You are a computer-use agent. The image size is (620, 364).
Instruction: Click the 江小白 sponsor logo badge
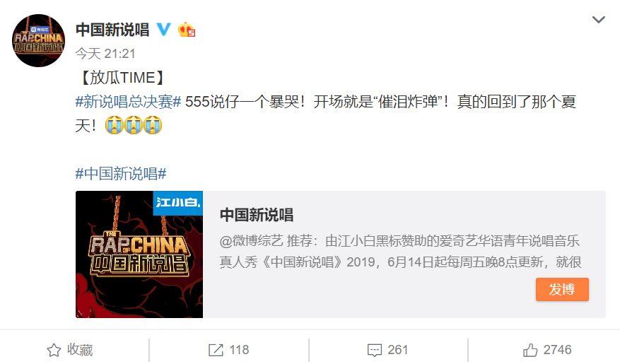tap(178, 203)
